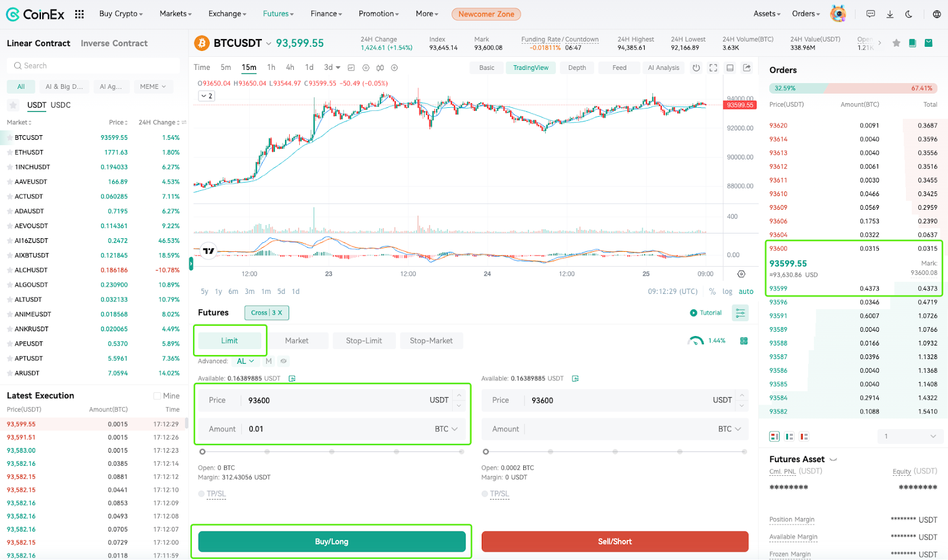Open the Cross 3X leverage setting

click(267, 313)
